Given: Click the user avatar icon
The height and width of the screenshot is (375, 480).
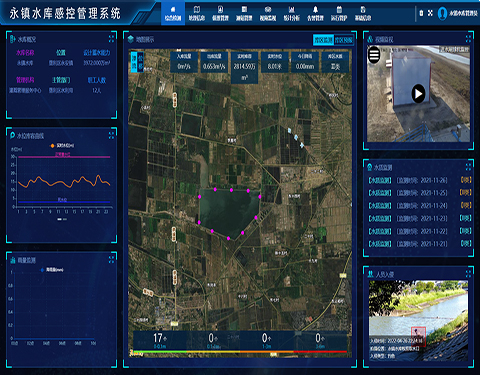Looking at the screenshot, I should 442,13.
